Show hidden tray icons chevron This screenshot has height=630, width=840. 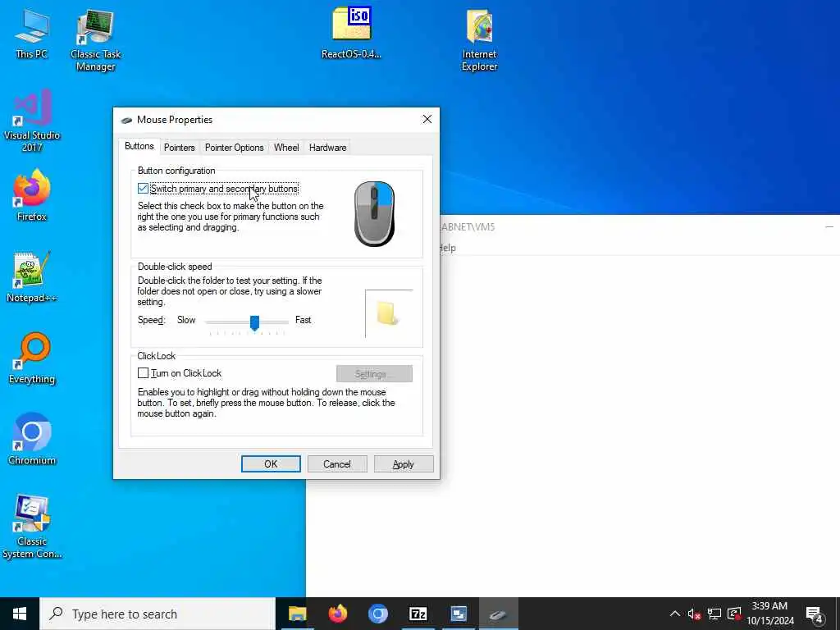point(675,614)
